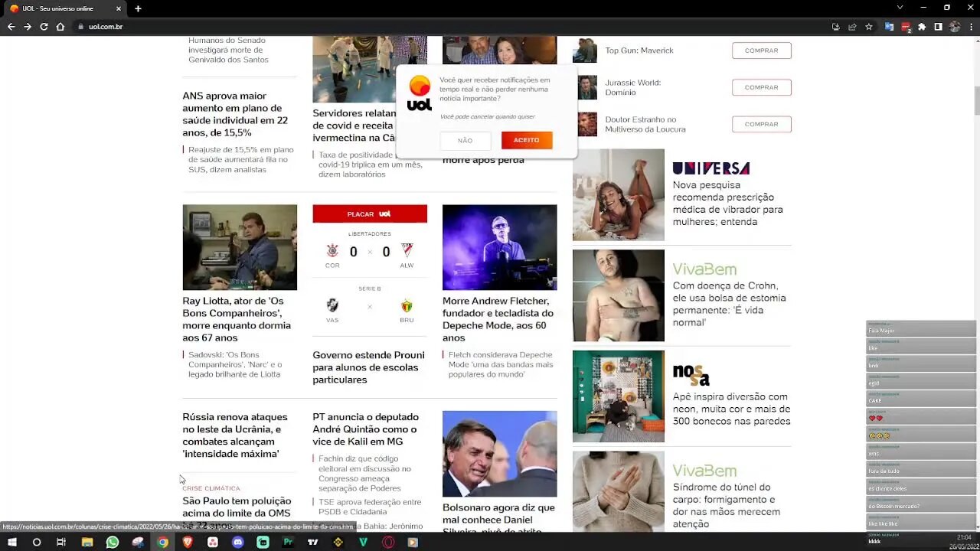The height and width of the screenshot is (551, 980).
Task: Open the Chrome three-dot menu
Action: click(x=971, y=27)
